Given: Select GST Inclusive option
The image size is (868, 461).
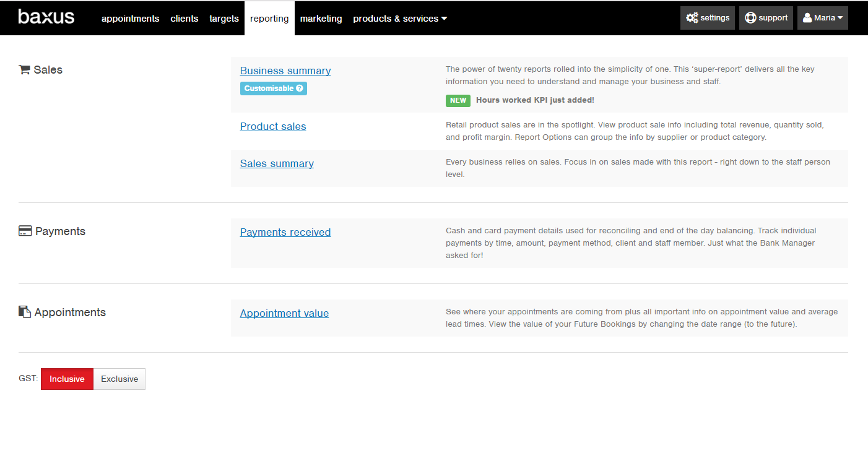Looking at the screenshot, I should click(x=66, y=378).
